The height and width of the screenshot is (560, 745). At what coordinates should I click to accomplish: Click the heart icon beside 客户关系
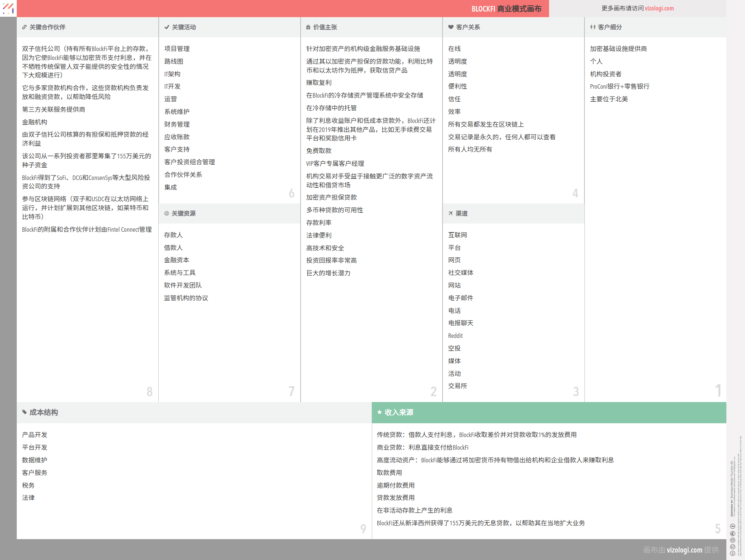pos(451,27)
